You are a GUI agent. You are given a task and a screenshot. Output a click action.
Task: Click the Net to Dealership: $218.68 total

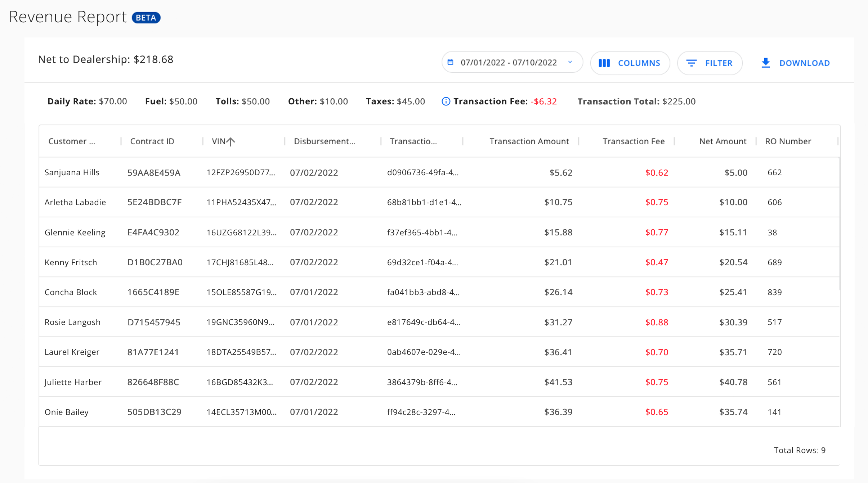point(106,59)
